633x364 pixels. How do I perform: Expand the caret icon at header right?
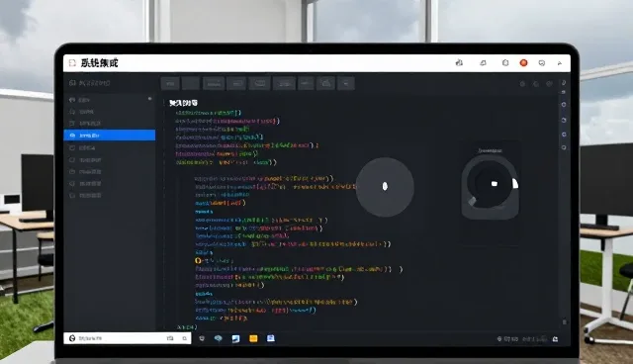point(560,63)
